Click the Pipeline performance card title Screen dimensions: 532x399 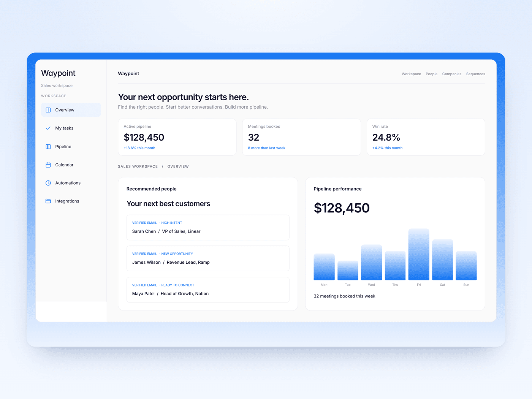pos(337,189)
